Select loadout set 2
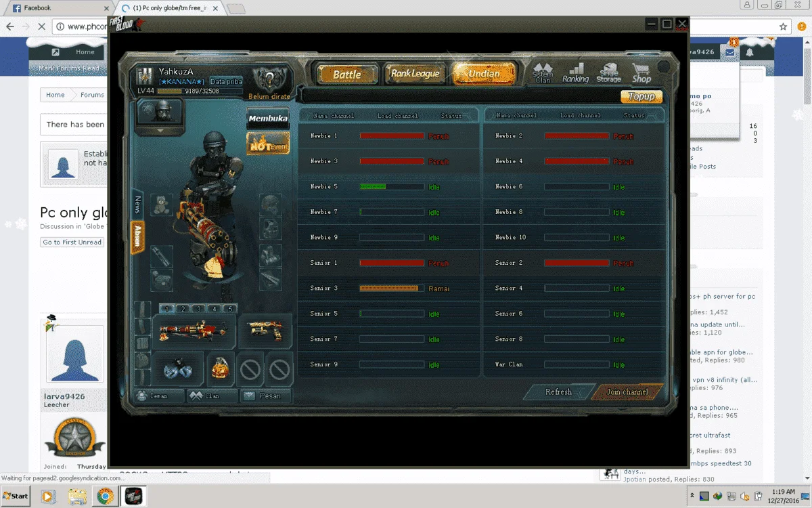This screenshot has width=812, height=508. click(x=182, y=308)
